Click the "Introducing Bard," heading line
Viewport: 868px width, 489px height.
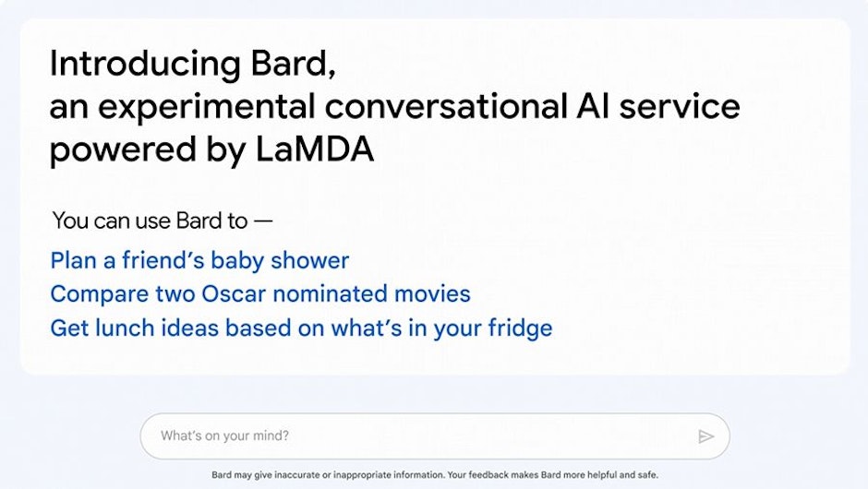tap(193, 63)
